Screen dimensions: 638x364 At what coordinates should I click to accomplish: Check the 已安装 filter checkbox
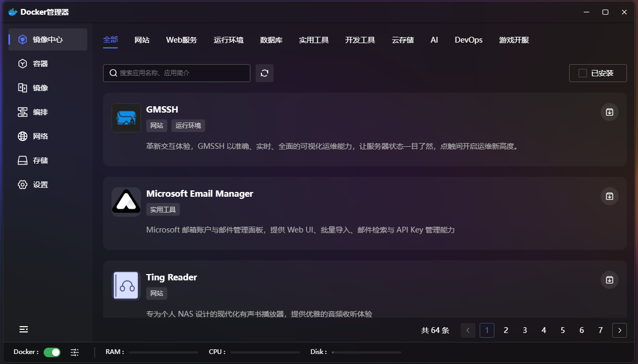(x=583, y=73)
